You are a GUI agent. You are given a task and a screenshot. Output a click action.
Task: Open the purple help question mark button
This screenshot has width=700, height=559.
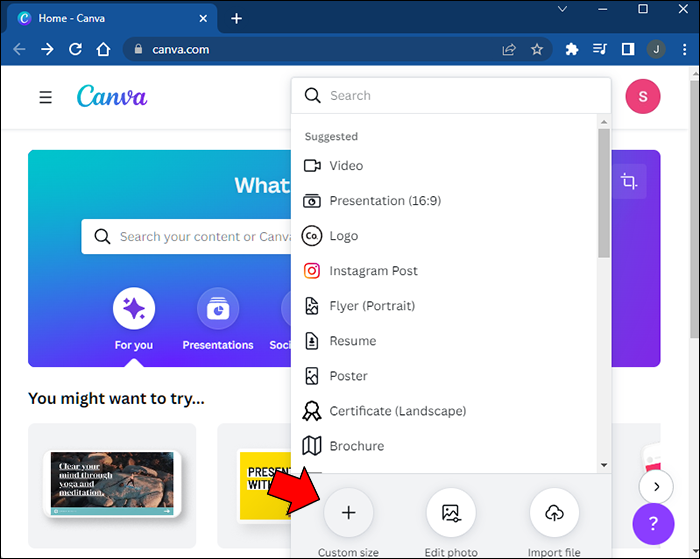coord(653,524)
